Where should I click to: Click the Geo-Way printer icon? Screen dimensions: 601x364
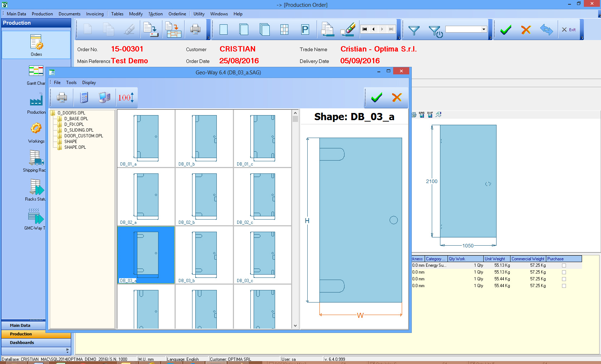62,97
